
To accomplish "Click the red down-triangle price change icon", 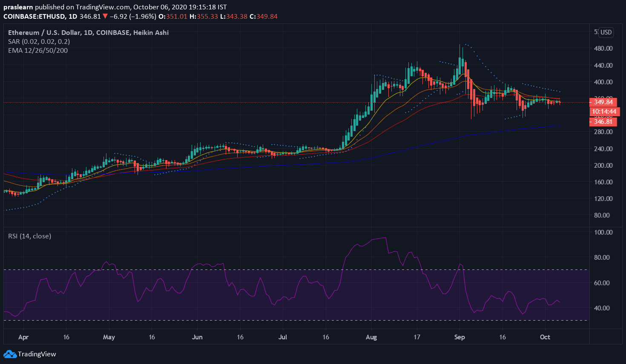I will (105, 17).
